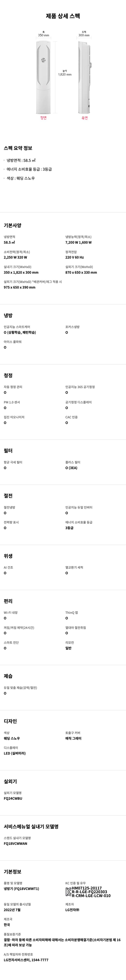Click the side view air conditioner image
This screenshot has width=126, height=980.
(85, 77)
